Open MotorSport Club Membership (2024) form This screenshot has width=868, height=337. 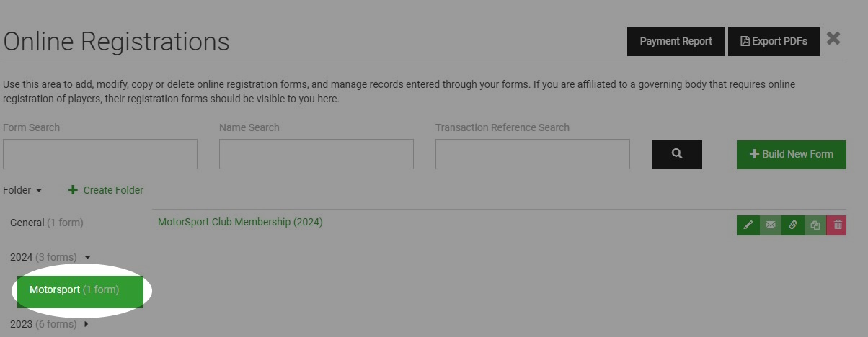click(240, 222)
